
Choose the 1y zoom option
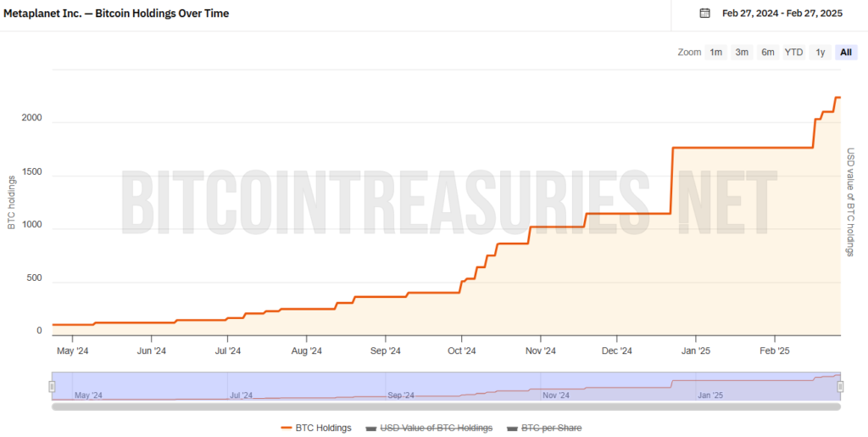[x=820, y=52]
